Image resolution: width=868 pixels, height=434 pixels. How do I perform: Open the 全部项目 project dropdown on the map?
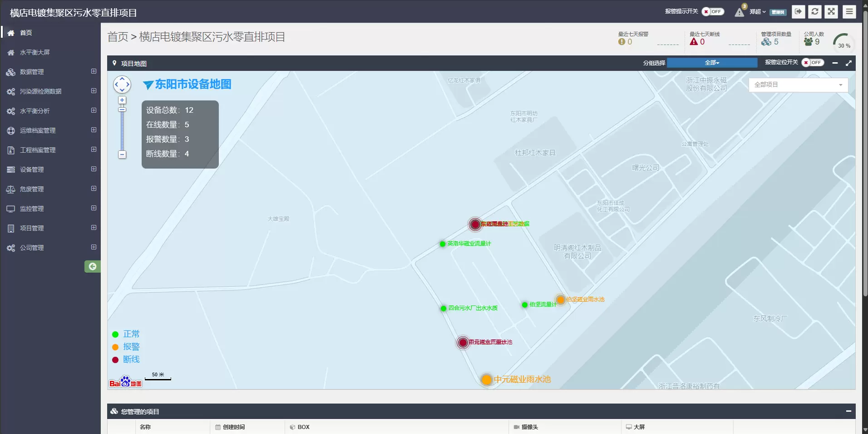click(798, 85)
